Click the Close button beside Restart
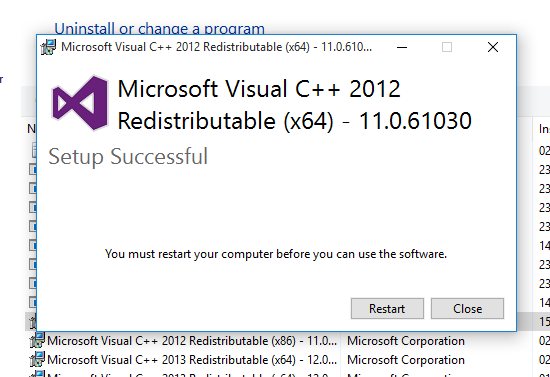 click(467, 309)
